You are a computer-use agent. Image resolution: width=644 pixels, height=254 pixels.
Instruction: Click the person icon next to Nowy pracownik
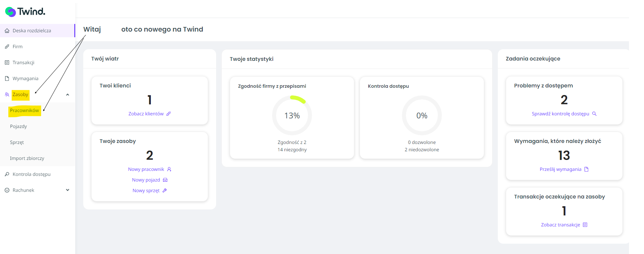(169, 169)
